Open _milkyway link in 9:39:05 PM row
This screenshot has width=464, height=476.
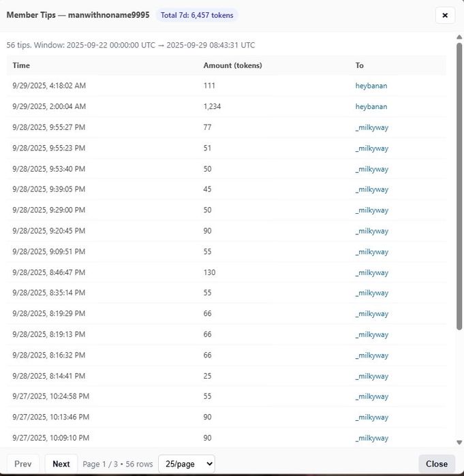pos(372,189)
